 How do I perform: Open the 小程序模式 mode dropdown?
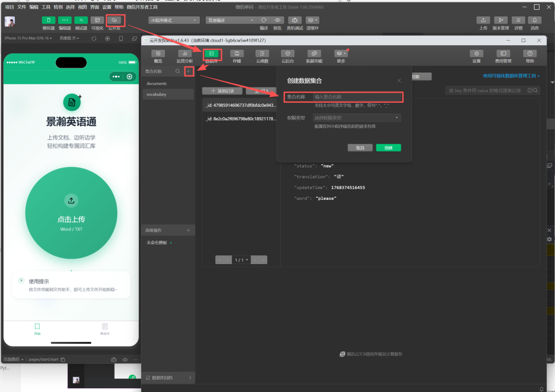click(x=174, y=20)
